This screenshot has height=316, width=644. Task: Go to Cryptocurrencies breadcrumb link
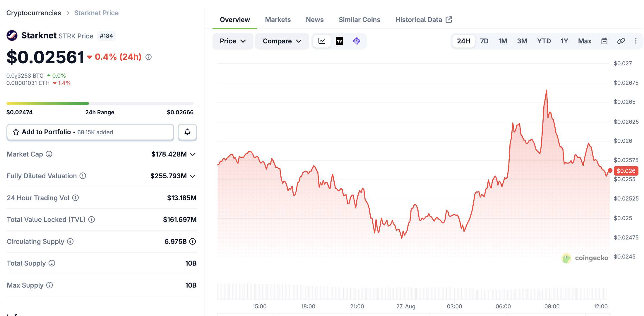[x=34, y=13]
